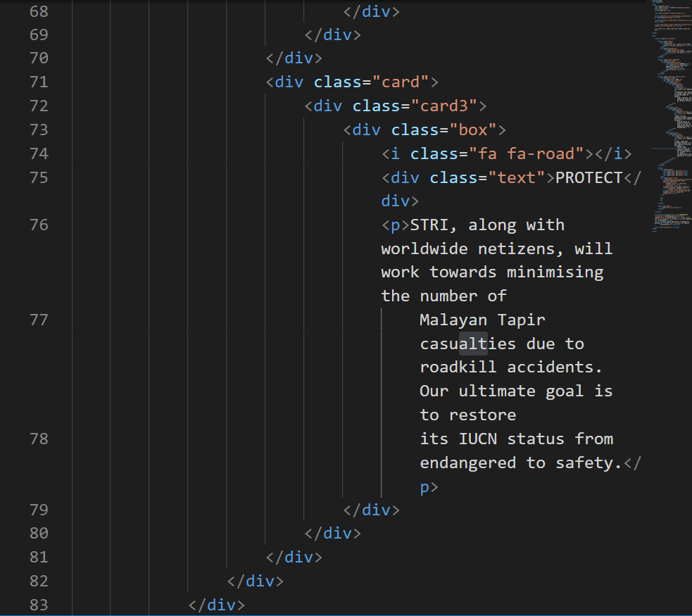Screen dimensions: 692x616
Task: Click line number 81 in the gutter
Action: (39, 558)
